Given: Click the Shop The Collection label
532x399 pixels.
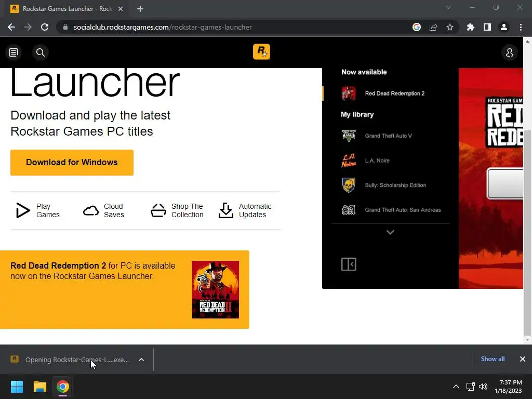Looking at the screenshot, I should click(187, 210).
